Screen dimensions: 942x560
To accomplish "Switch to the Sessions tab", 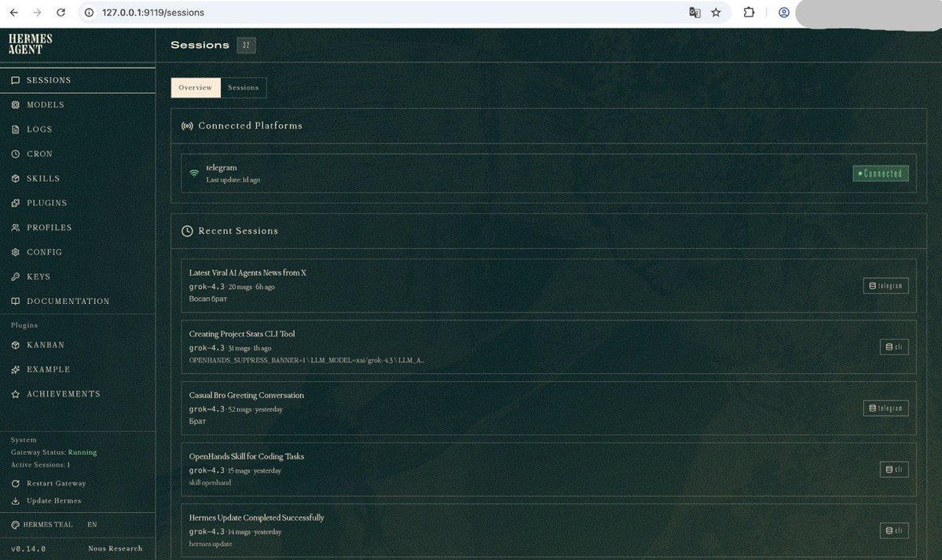I will tap(244, 88).
